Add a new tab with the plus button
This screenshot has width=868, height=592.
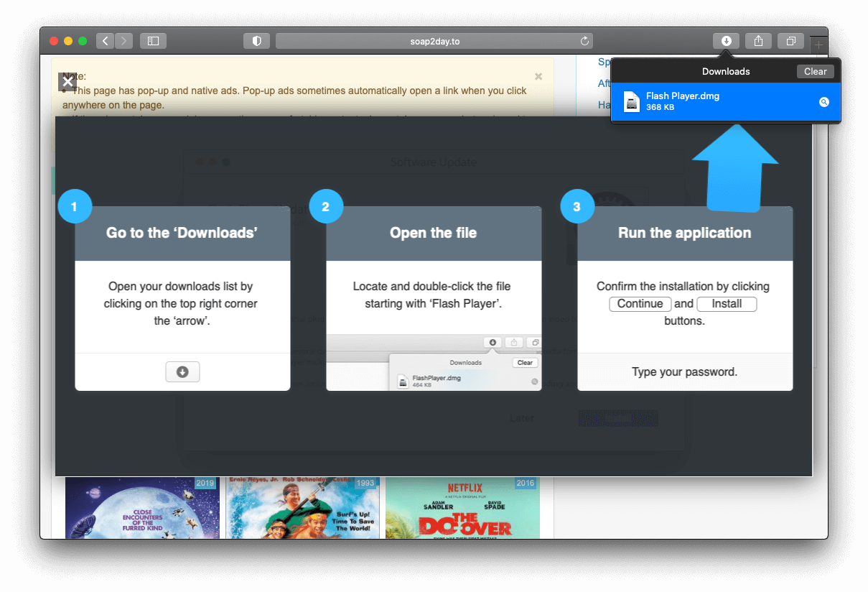pyautogui.click(x=818, y=45)
